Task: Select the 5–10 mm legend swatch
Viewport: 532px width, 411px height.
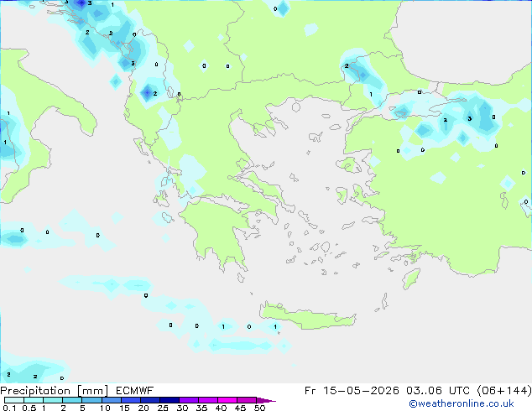Action: tap(92, 400)
